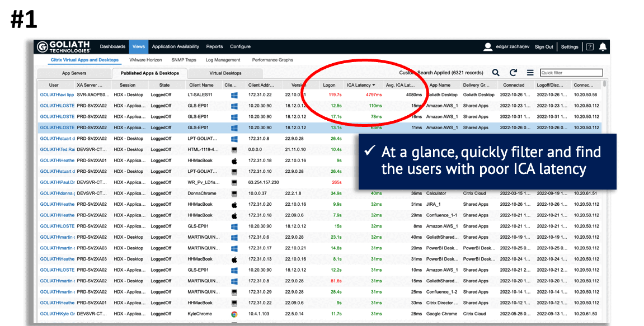
Task: Open Settings in the top bar
Action: click(x=569, y=47)
